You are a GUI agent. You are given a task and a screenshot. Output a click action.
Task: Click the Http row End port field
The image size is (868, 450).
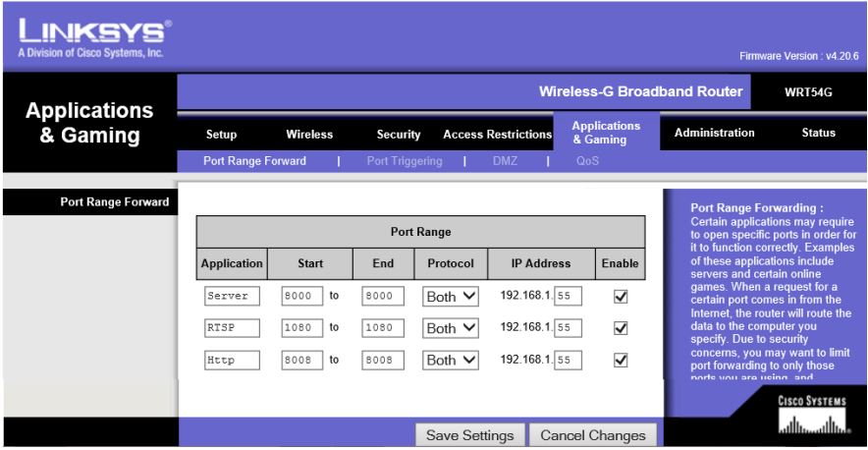(383, 360)
